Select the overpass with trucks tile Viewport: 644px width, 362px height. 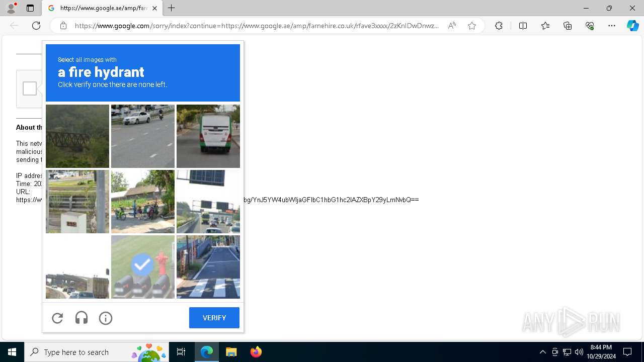77,267
